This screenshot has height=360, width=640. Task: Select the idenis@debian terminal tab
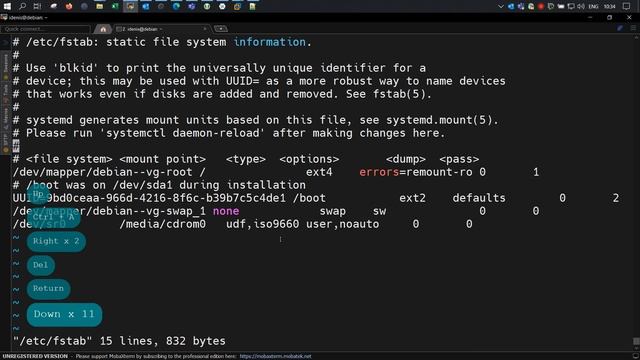(x=159, y=29)
